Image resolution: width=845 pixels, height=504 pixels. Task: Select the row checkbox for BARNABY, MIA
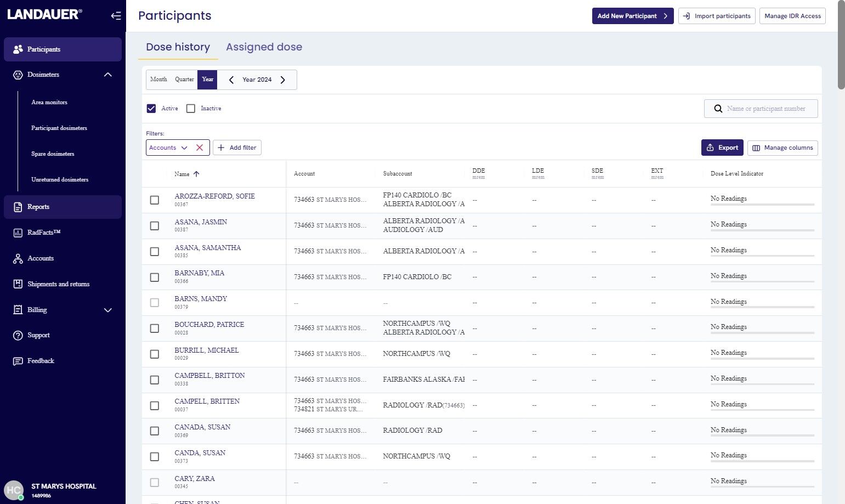(155, 278)
